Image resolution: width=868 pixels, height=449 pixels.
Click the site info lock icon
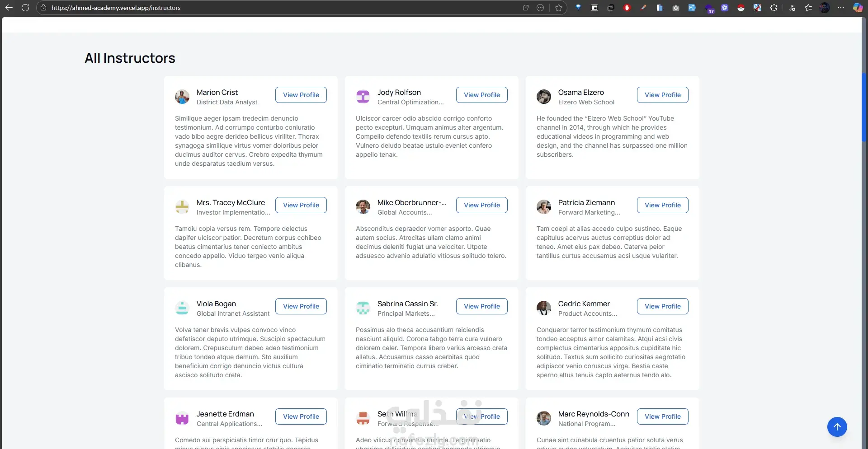pos(43,8)
